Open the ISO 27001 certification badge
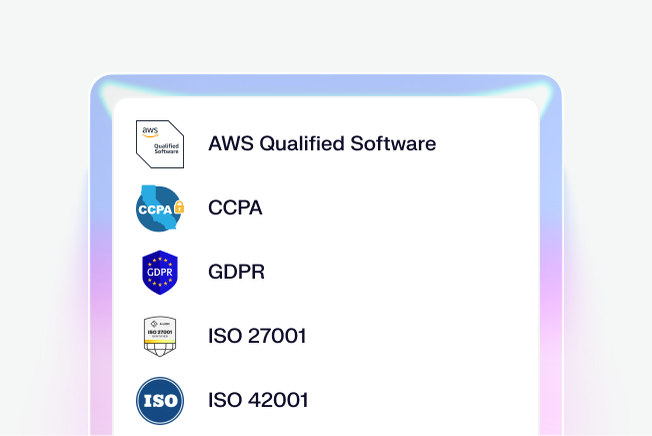The width and height of the screenshot is (652, 436). pos(160,336)
